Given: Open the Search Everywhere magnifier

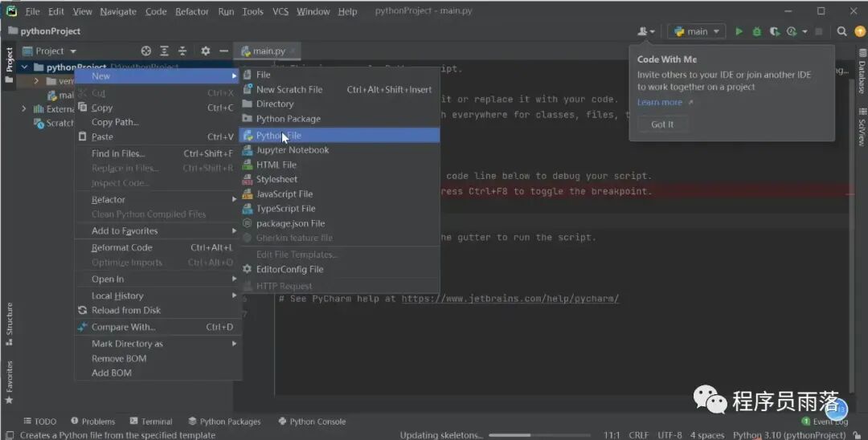Looking at the screenshot, I should click(x=841, y=31).
